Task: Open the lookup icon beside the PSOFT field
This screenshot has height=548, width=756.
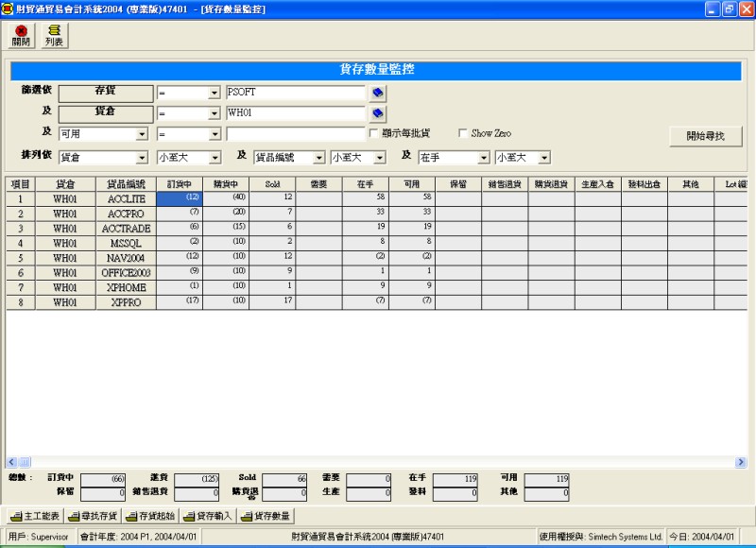Action: [x=377, y=93]
